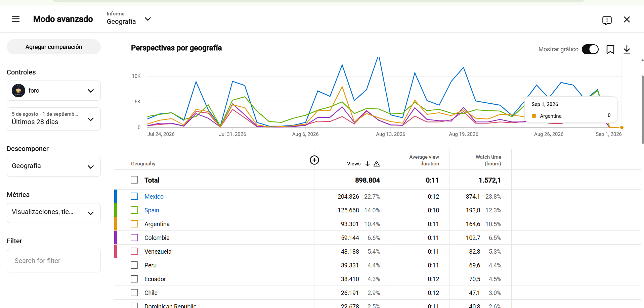Save report with the bookmark icon
Screen dimensions: 644x308
[x=610, y=49]
